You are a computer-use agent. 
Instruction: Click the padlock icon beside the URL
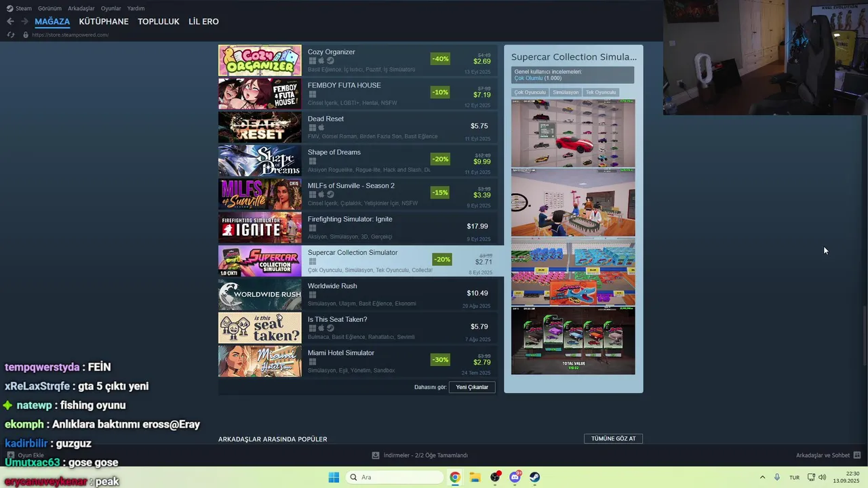click(x=26, y=35)
